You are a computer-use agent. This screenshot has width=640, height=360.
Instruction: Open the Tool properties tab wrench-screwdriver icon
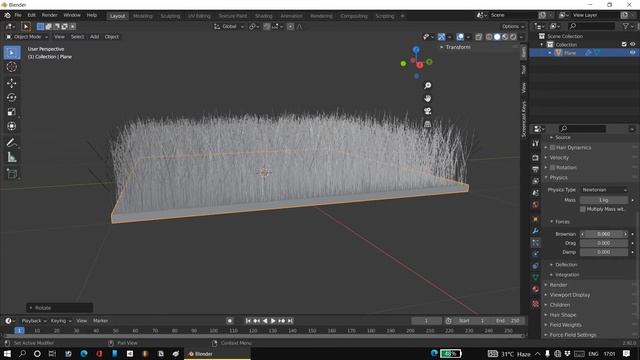click(535, 143)
